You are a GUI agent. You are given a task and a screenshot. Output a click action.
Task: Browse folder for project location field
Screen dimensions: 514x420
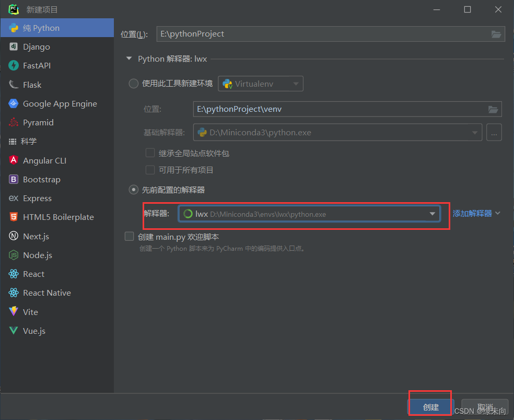[x=496, y=34]
